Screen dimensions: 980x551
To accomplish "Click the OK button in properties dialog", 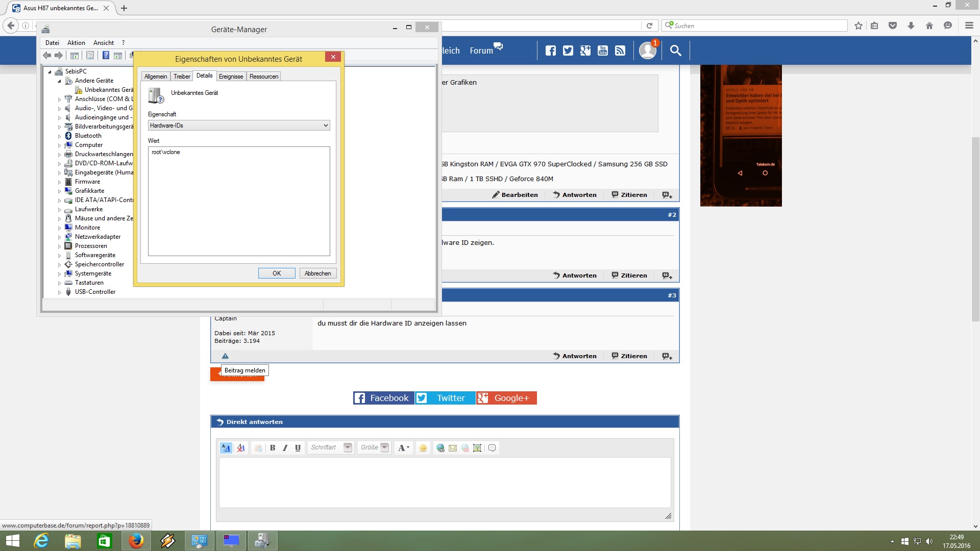I will (277, 273).
